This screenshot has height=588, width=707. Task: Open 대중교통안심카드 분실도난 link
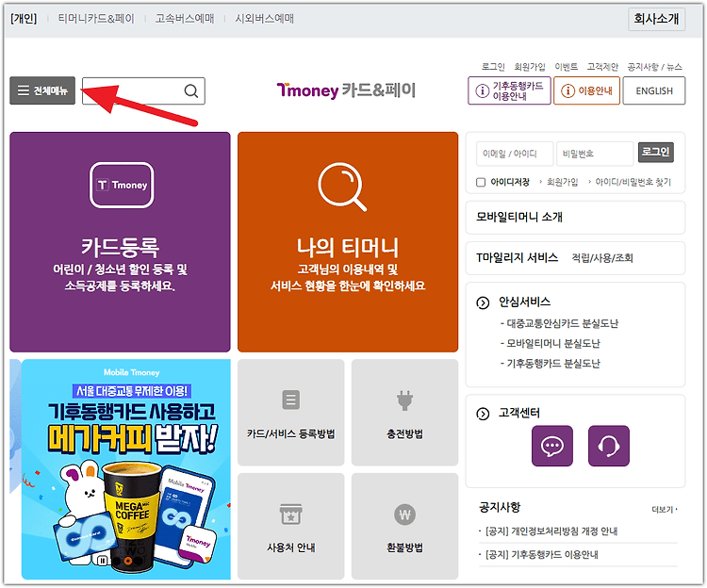562,323
